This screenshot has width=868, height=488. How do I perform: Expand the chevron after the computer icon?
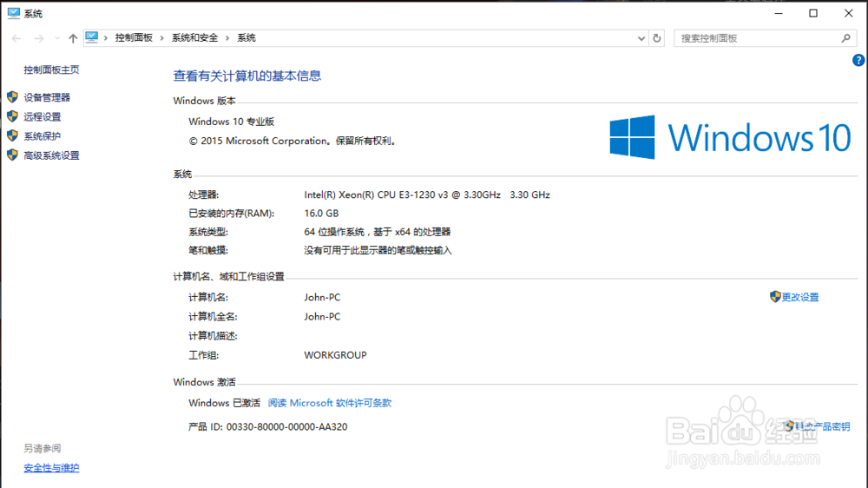(106, 38)
